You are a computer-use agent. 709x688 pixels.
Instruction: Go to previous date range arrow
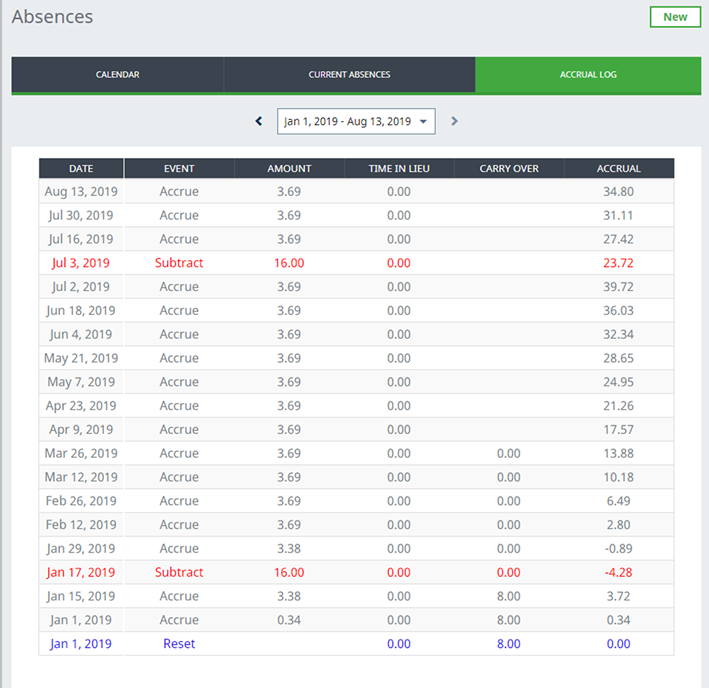(x=259, y=121)
